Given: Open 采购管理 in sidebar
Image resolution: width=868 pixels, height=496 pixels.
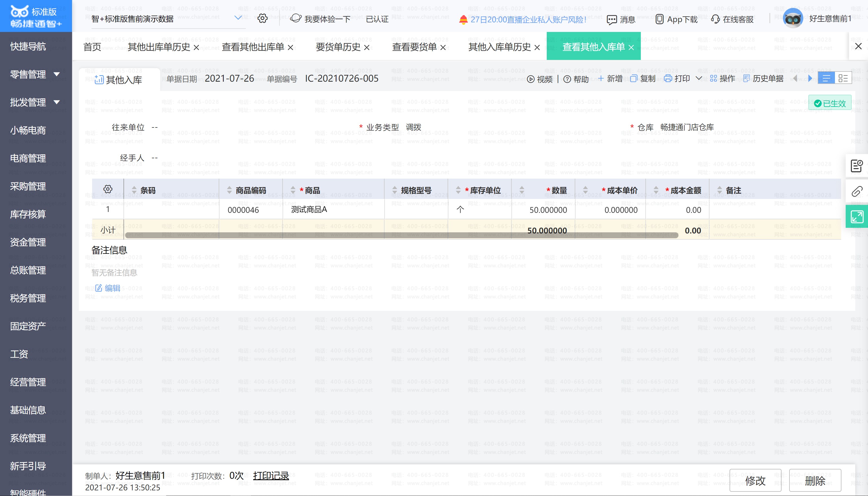Looking at the screenshot, I should pos(28,186).
